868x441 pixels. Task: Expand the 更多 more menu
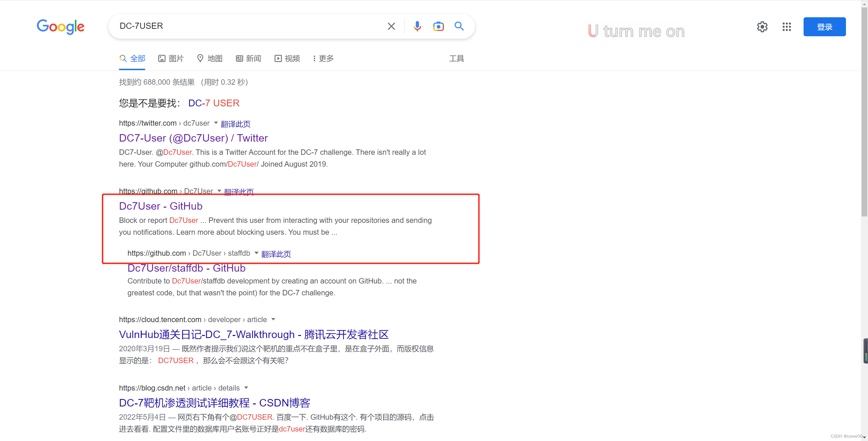pos(323,59)
